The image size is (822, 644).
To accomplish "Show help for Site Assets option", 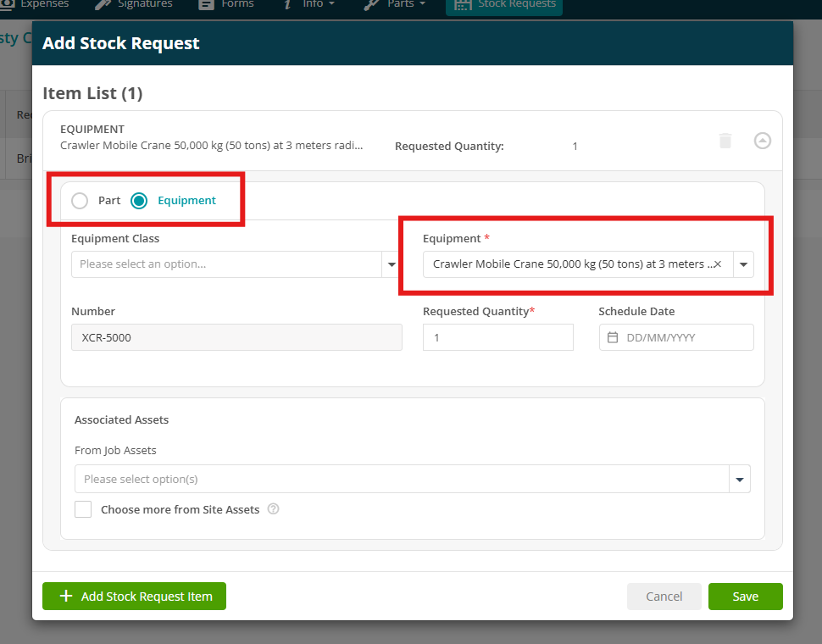I will tap(273, 508).
